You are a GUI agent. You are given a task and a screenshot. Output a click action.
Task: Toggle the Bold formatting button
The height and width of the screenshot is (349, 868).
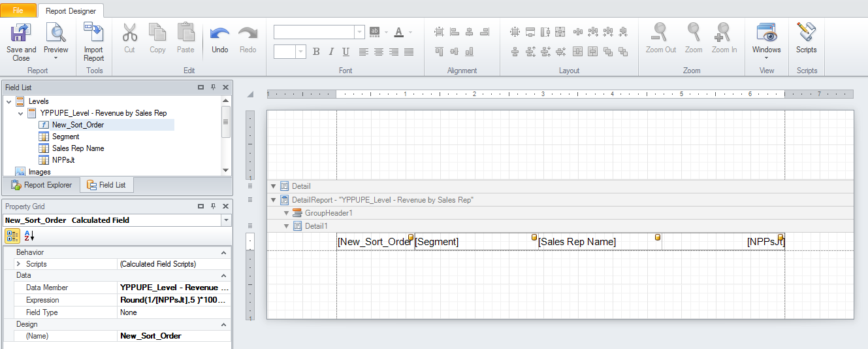tap(316, 52)
